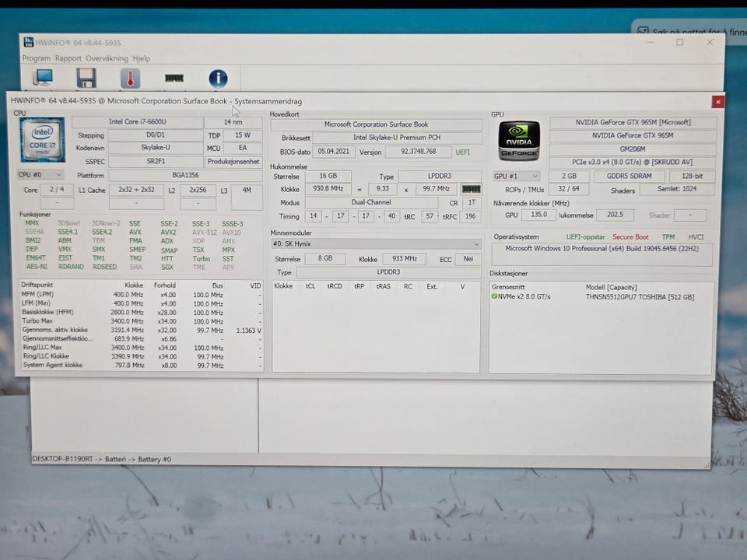Click the BIOS date 05.04.2021 value
This screenshot has height=560, width=747.
coord(334,152)
